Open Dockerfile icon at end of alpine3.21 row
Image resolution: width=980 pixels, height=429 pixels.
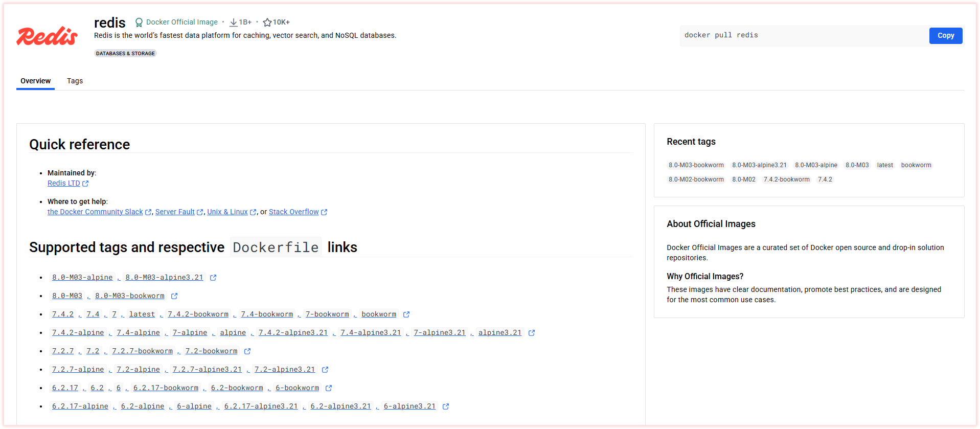[x=532, y=333]
